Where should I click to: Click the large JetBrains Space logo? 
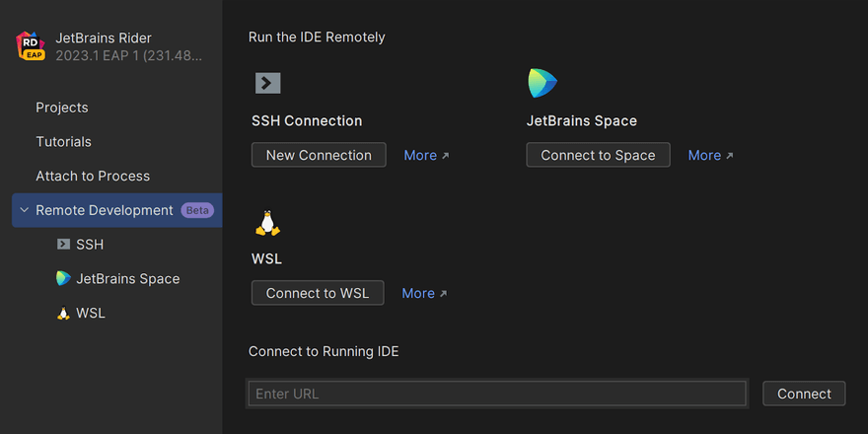coord(542,83)
